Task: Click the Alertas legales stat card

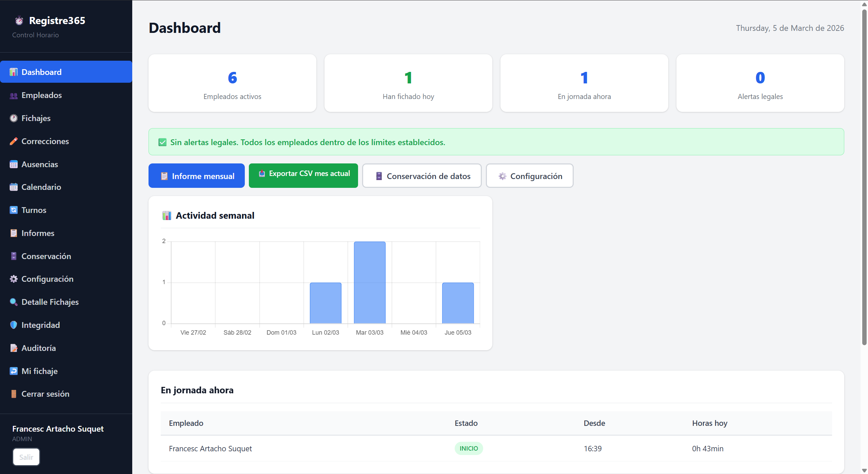Action: 760,83
